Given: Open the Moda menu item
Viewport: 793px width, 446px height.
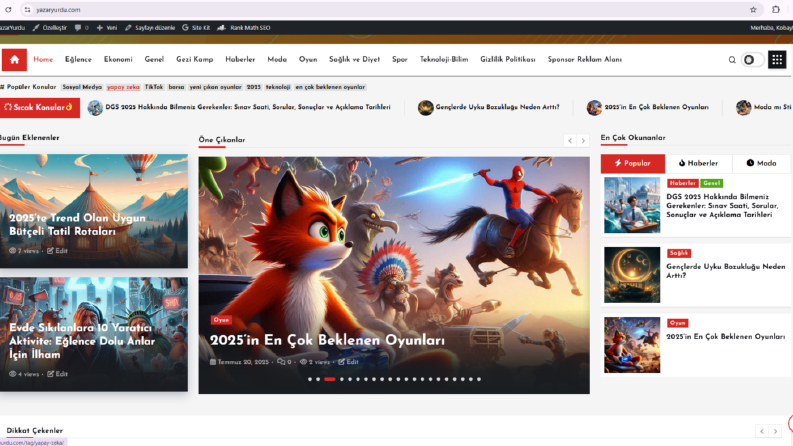Looking at the screenshot, I should point(277,60).
